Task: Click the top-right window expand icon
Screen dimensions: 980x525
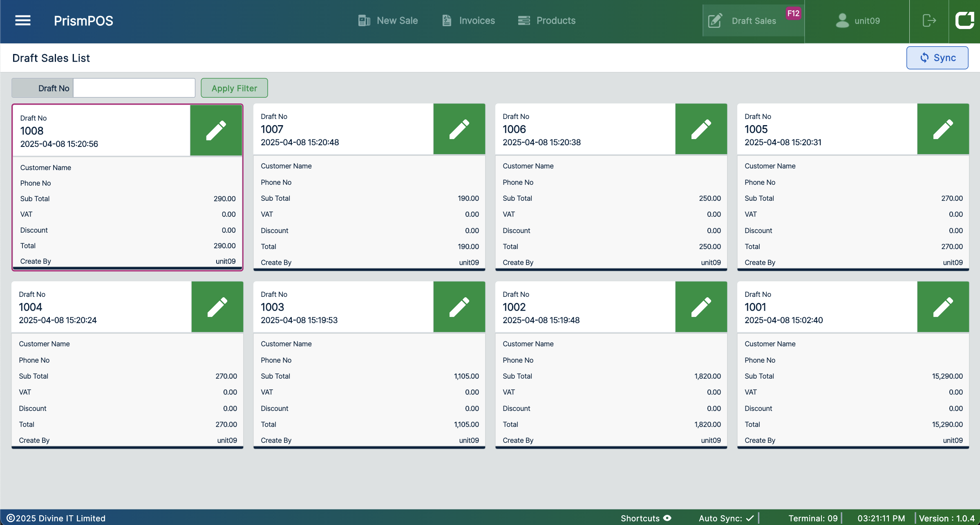Action: click(964, 20)
